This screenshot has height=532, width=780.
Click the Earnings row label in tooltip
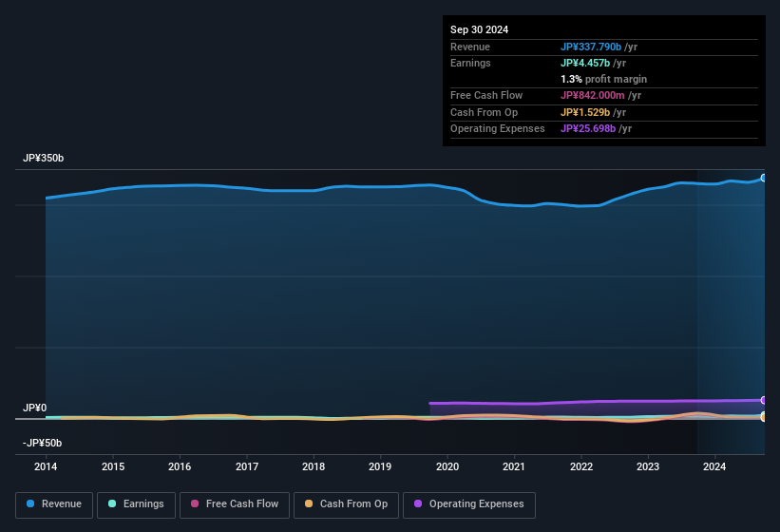click(470, 63)
